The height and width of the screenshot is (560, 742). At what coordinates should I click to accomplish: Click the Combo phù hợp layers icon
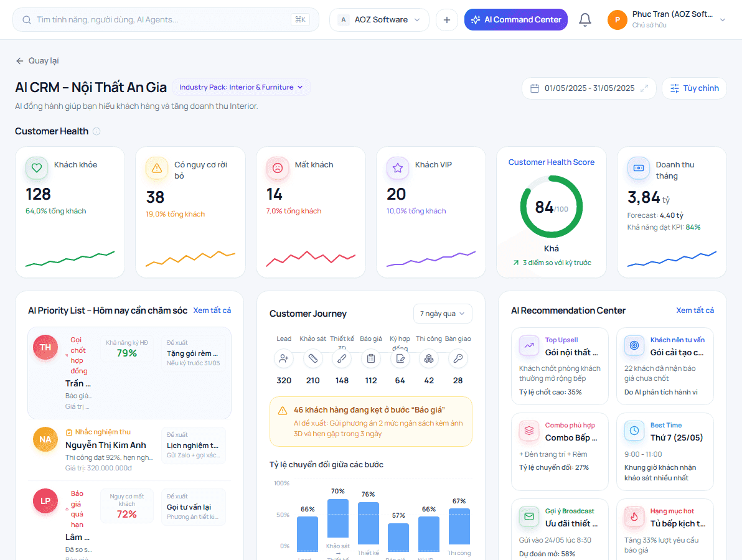pos(529,431)
